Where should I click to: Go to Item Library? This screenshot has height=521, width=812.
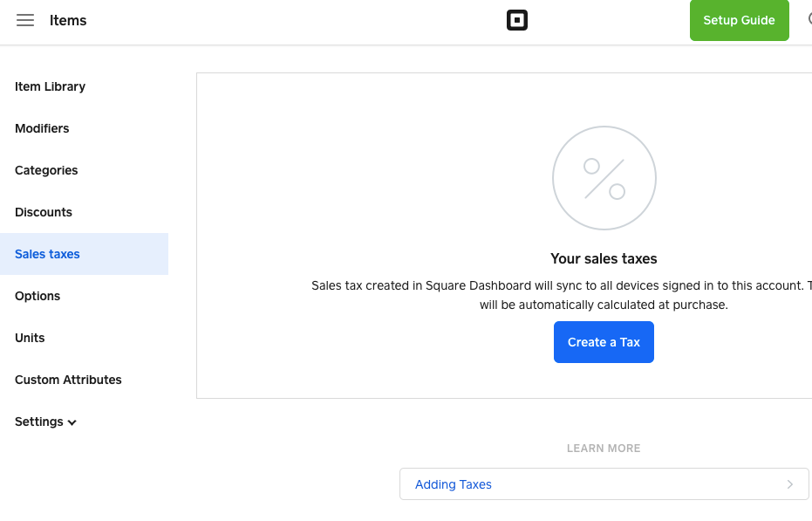[50, 86]
